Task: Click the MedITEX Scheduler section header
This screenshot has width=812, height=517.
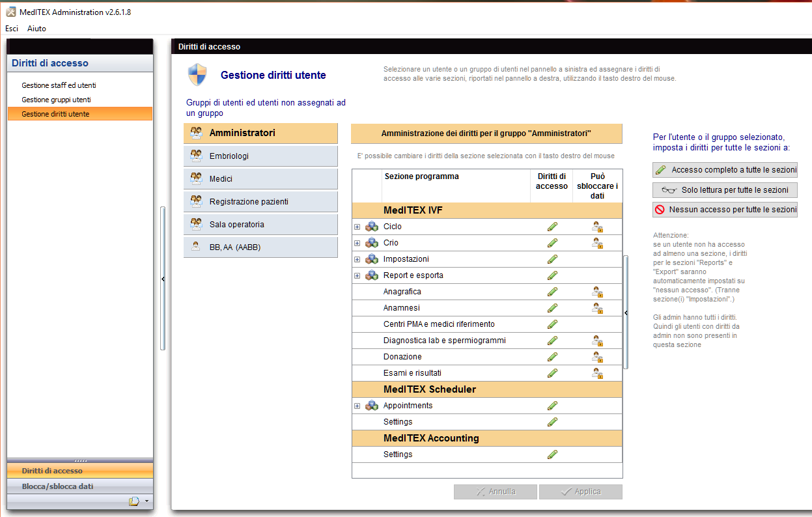Action: coord(487,389)
